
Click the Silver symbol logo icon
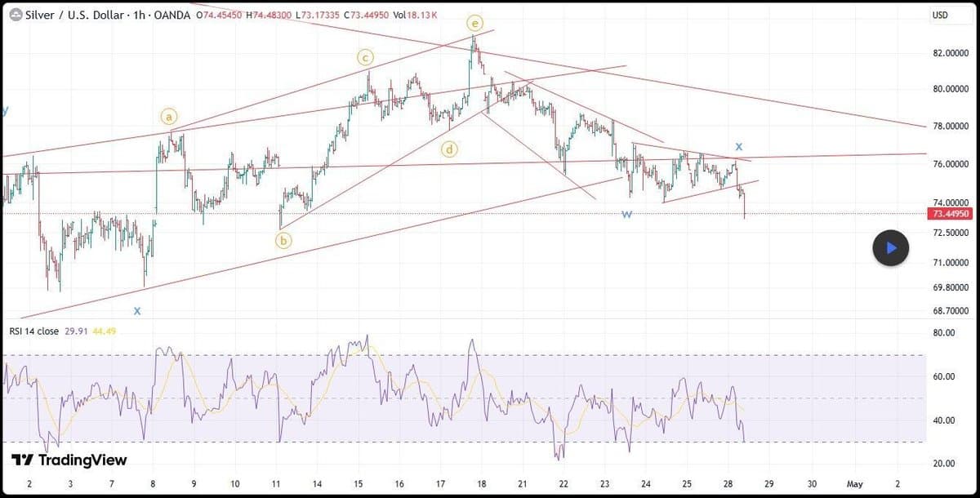coord(15,15)
